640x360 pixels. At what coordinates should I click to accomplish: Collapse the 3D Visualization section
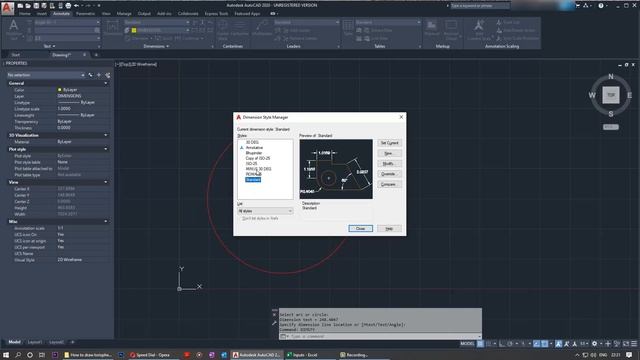point(106,135)
